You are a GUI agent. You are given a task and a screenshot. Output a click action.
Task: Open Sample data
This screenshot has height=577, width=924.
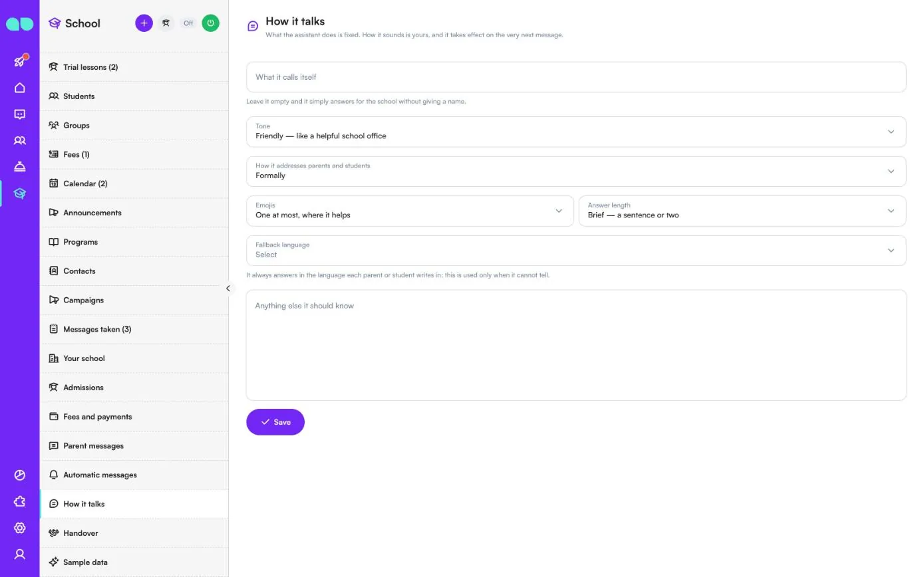click(134, 562)
